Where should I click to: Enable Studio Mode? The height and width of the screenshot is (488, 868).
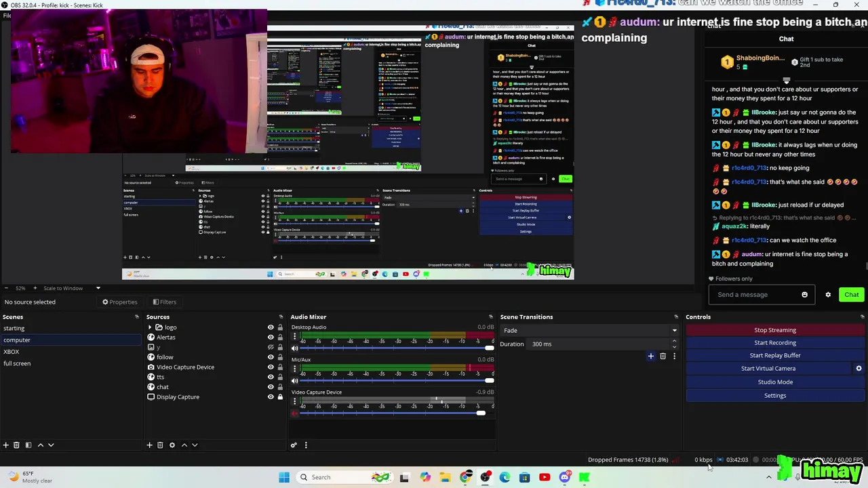click(x=775, y=382)
